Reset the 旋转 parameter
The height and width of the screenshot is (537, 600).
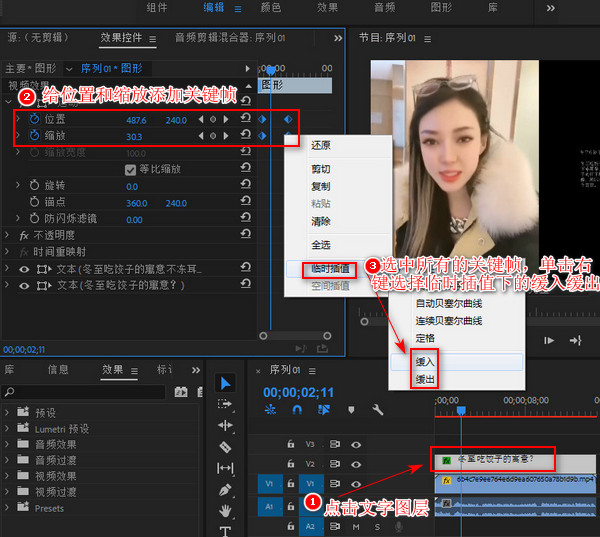[x=246, y=184]
